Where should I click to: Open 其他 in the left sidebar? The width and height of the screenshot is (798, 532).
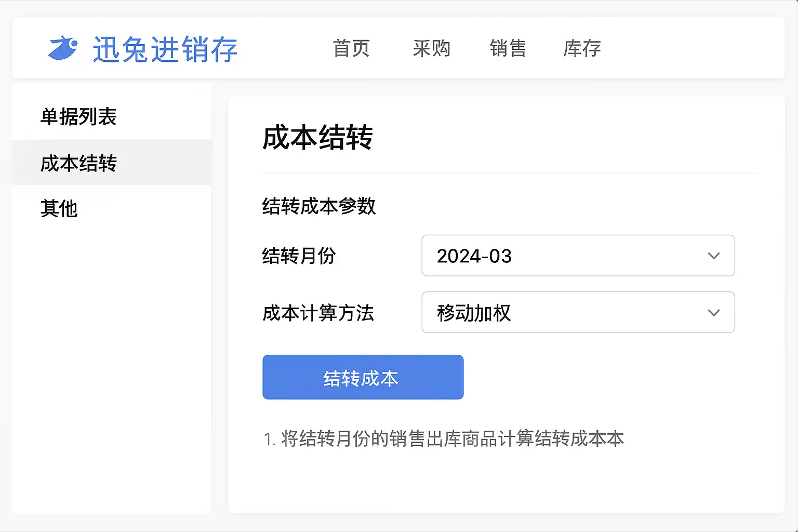click(59, 208)
